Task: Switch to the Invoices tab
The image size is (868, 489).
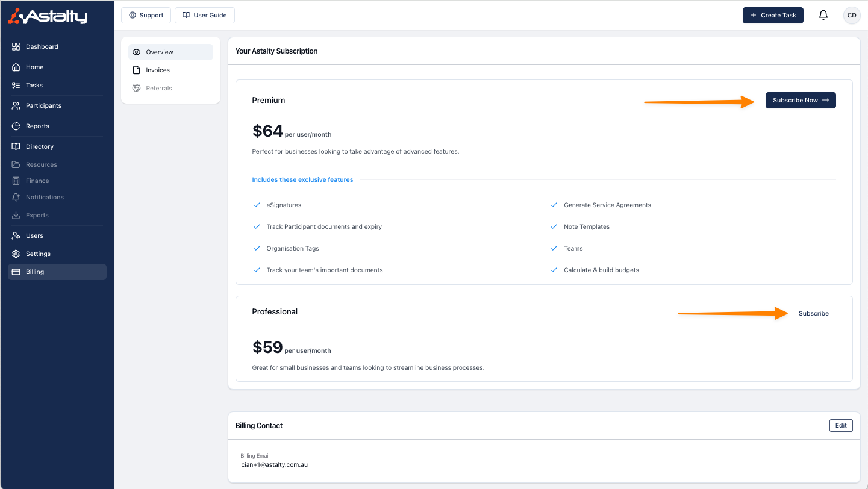Action: coord(170,70)
